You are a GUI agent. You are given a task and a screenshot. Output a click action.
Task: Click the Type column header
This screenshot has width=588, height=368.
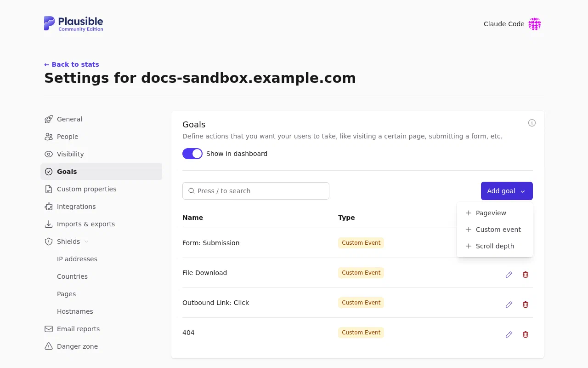point(346,218)
